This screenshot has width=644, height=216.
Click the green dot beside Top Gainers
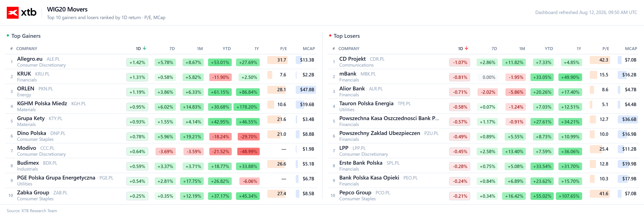(x=8, y=36)
